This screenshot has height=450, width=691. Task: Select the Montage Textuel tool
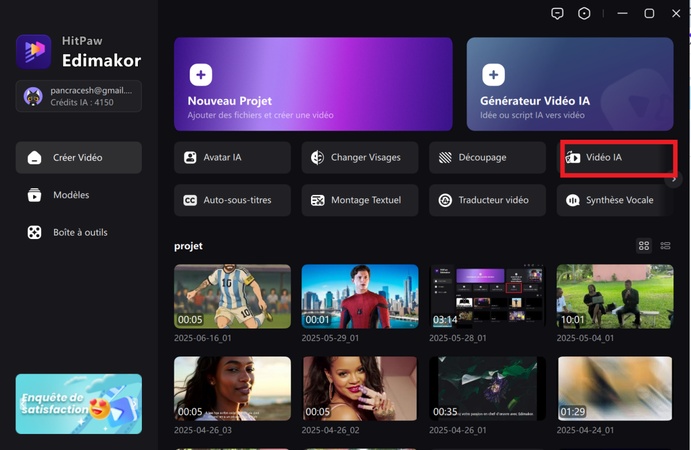359,200
